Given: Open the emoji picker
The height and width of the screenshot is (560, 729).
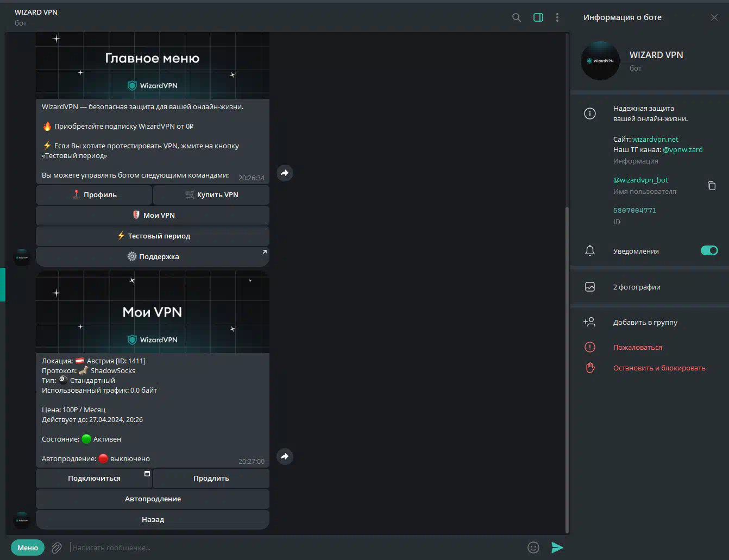Looking at the screenshot, I should tap(533, 548).
